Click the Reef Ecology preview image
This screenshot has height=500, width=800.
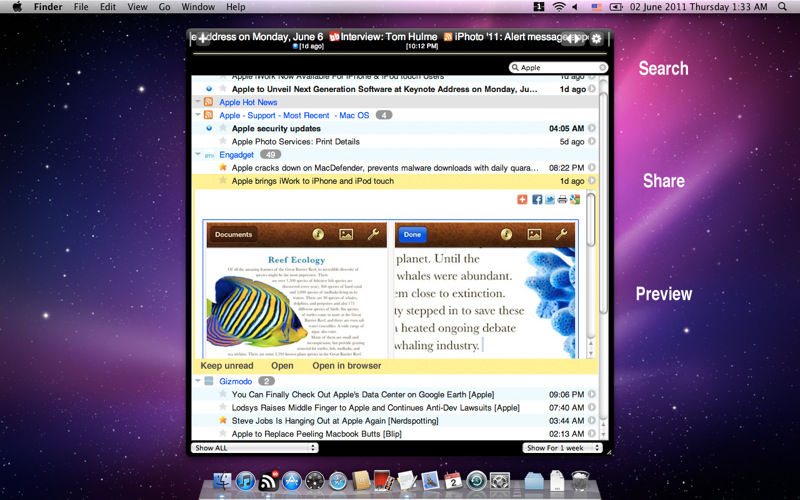[x=295, y=289]
